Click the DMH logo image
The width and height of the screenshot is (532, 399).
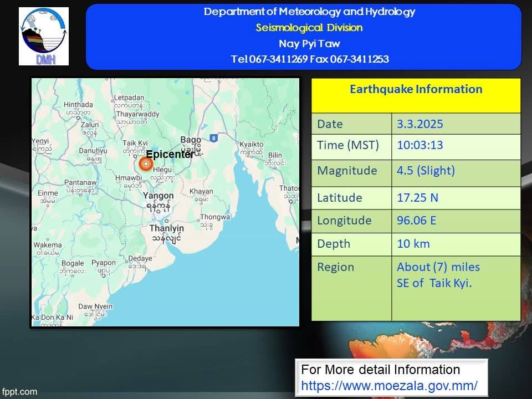pos(44,37)
